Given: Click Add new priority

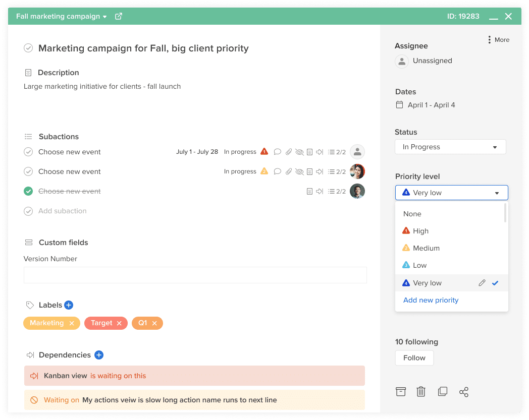Looking at the screenshot, I should coord(431,300).
